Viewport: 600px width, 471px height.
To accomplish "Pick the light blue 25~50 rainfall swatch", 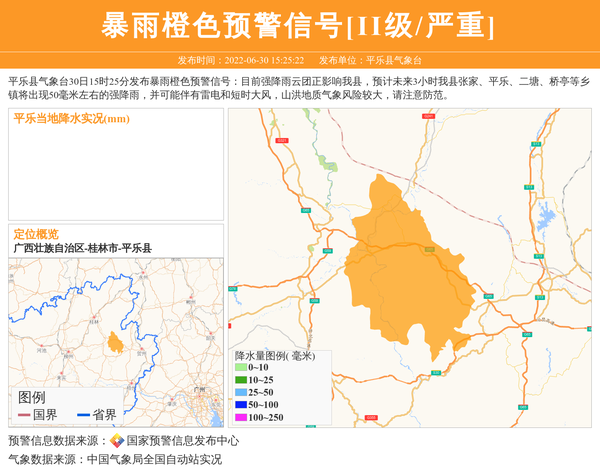I will [x=240, y=392].
